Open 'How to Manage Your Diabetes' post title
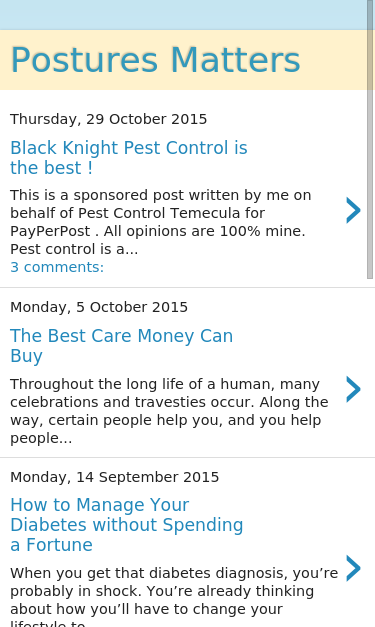Screen dimensions: 375x627 click(x=127, y=525)
